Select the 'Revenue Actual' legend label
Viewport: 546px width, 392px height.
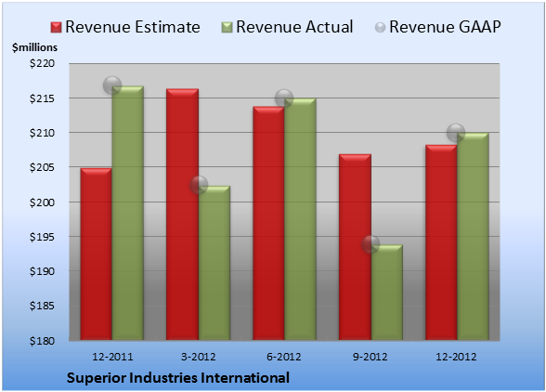point(294,27)
